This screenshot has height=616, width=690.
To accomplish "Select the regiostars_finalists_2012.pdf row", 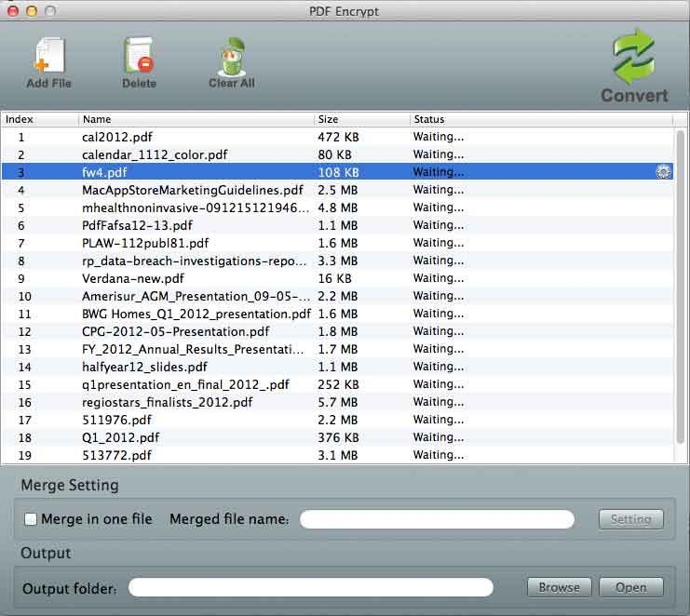I will pyautogui.click(x=186, y=402).
